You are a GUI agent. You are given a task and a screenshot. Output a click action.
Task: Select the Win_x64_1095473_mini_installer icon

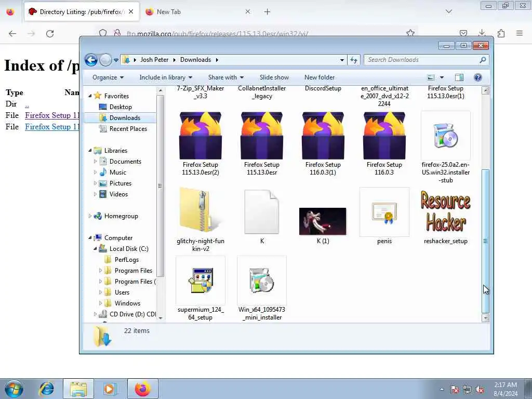(x=262, y=281)
